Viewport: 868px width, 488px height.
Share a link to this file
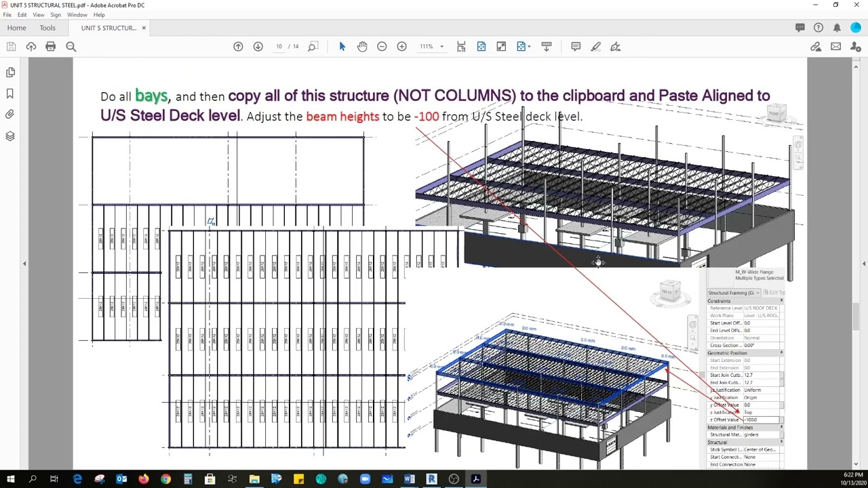point(816,46)
